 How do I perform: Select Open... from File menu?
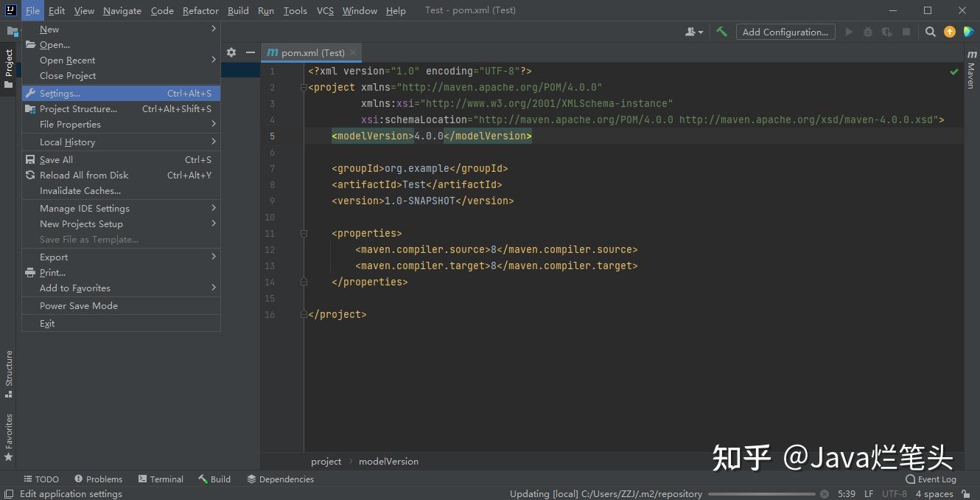121,45
